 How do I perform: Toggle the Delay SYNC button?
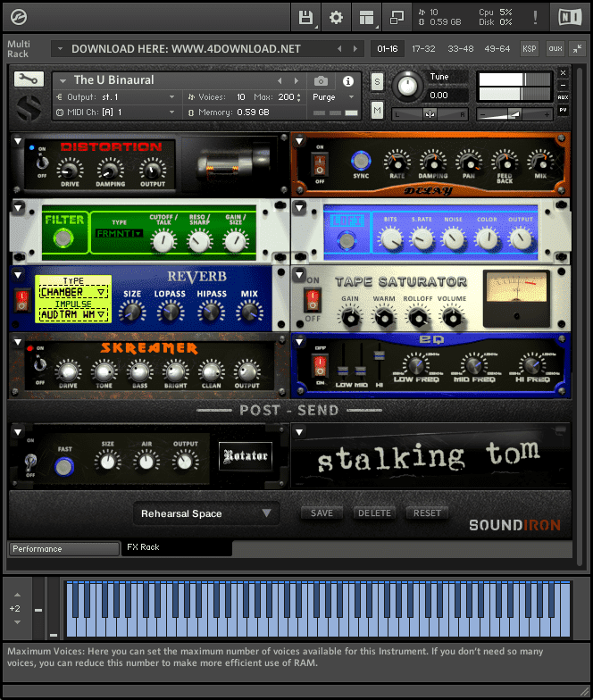tap(361, 161)
